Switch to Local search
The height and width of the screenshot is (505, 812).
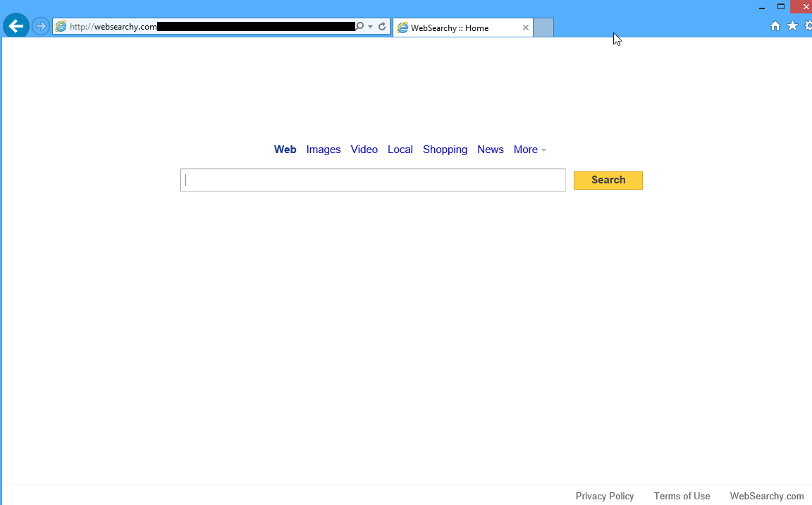(400, 150)
